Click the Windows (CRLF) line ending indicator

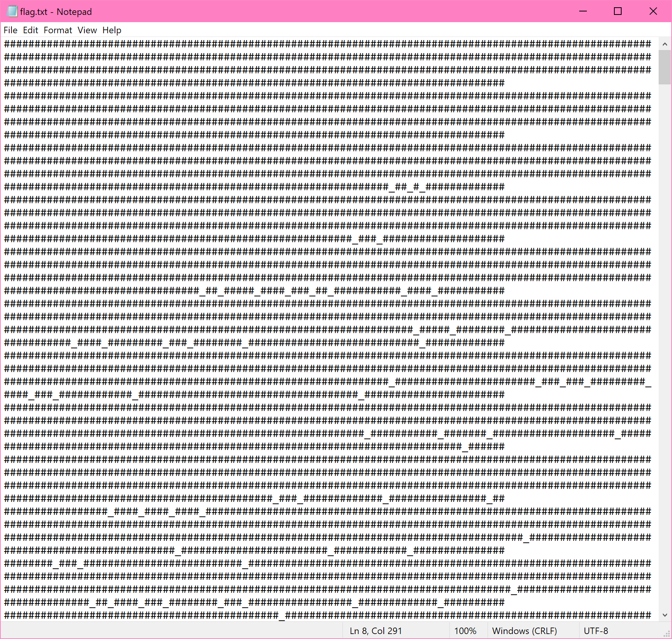point(524,631)
